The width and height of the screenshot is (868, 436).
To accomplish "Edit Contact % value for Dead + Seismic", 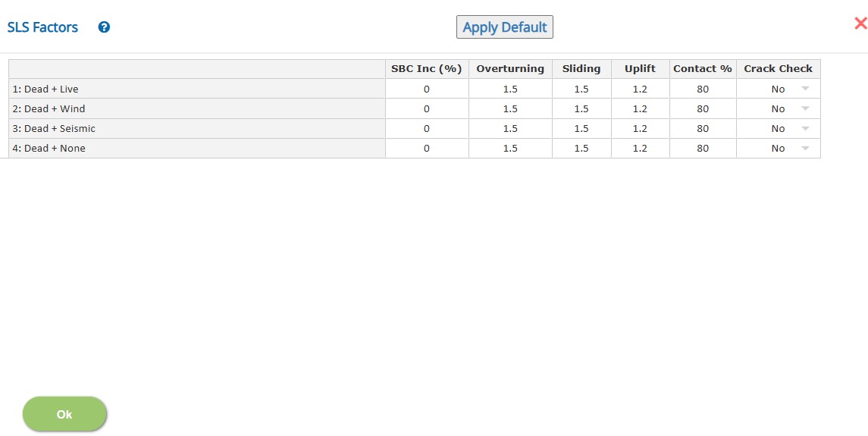I will (x=703, y=129).
